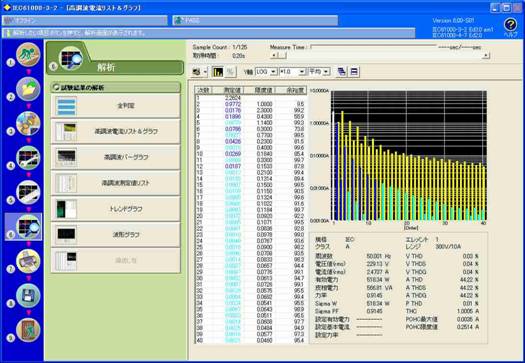The image size is (525, 363).
Task: Click step 8 floppy disk save icon
Action: pyautogui.click(x=28, y=296)
